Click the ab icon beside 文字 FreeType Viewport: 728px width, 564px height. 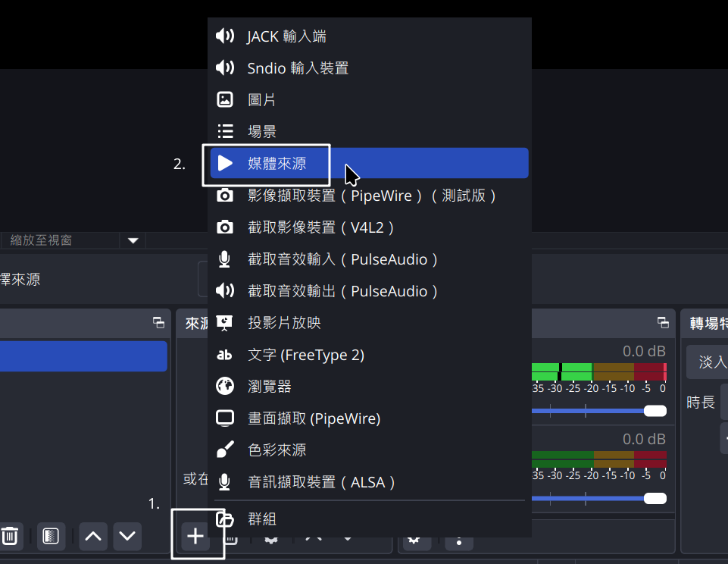point(225,355)
